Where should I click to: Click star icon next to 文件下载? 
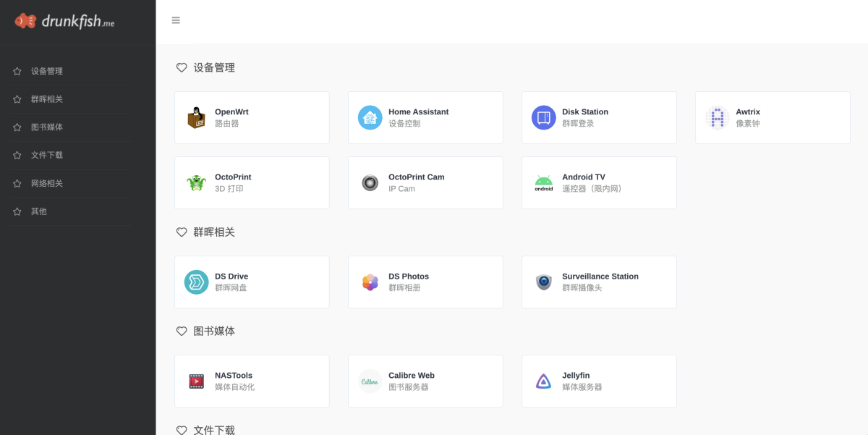(x=17, y=155)
